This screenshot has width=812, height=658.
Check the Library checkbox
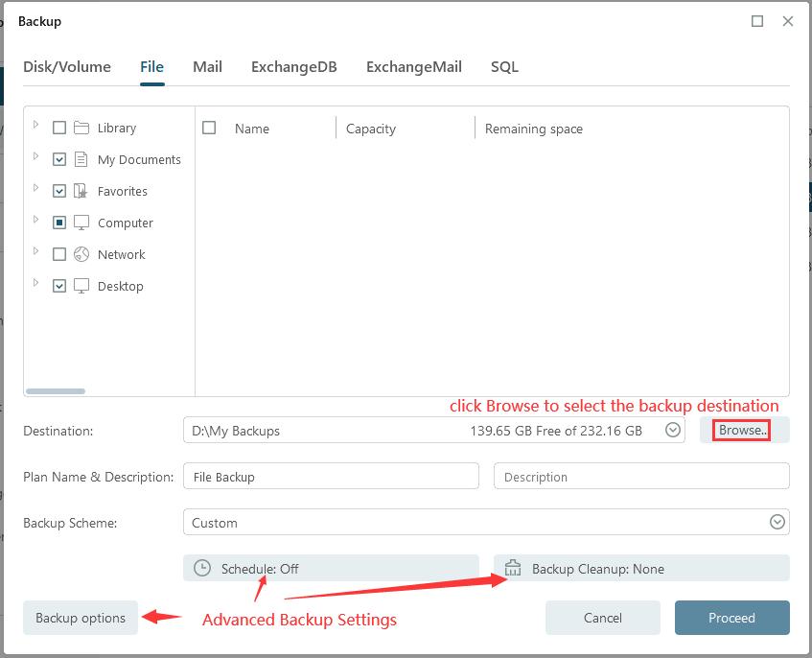pyautogui.click(x=59, y=128)
